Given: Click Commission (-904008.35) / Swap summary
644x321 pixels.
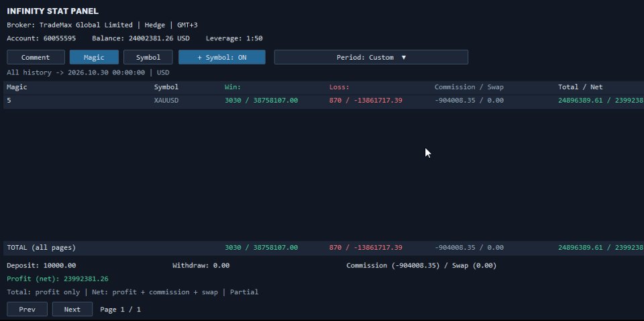Looking at the screenshot, I should [421, 265].
